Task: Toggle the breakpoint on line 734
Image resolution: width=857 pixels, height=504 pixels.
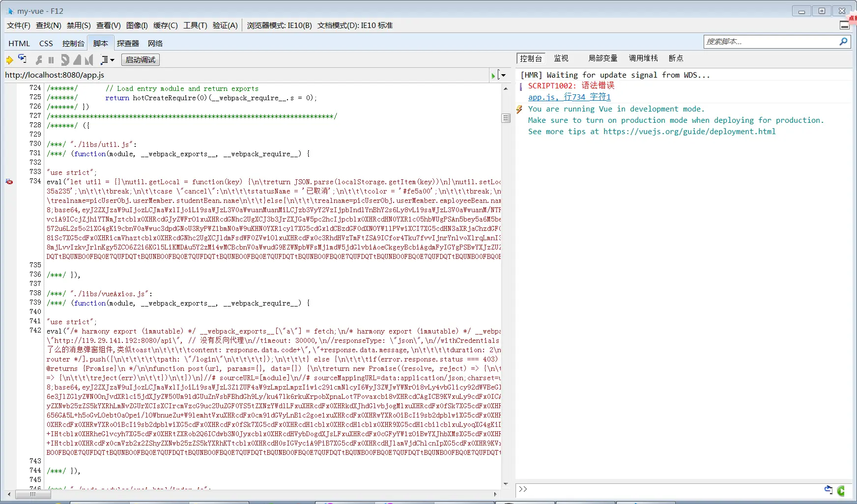Action: click(9, 182)
